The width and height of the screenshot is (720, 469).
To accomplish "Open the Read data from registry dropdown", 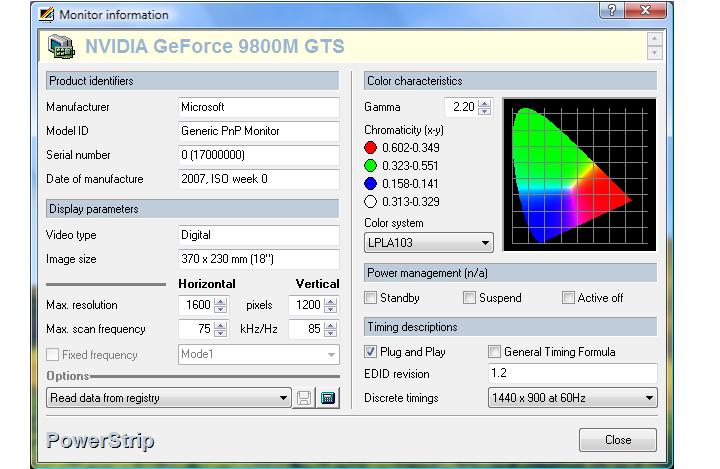I will point(169,398).
